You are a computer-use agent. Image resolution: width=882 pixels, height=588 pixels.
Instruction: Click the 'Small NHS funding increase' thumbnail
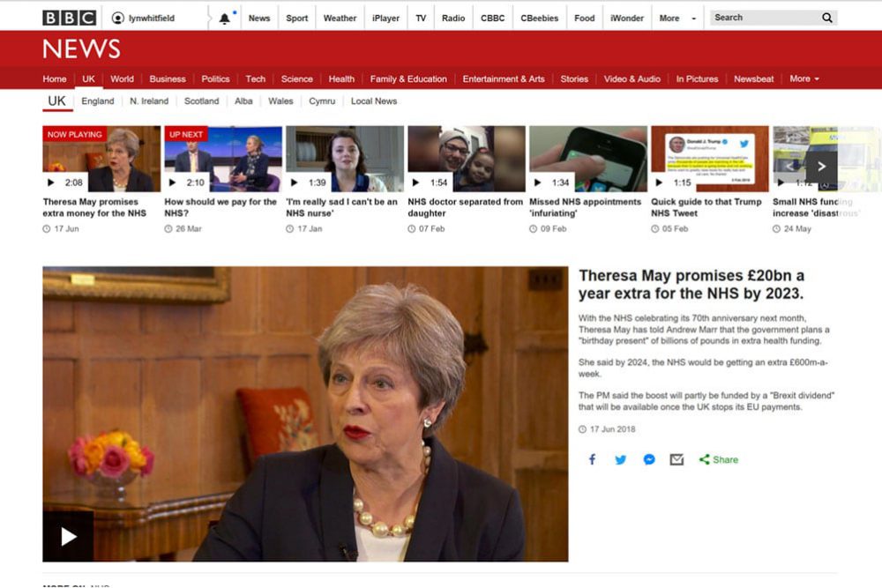click(805, 159)
